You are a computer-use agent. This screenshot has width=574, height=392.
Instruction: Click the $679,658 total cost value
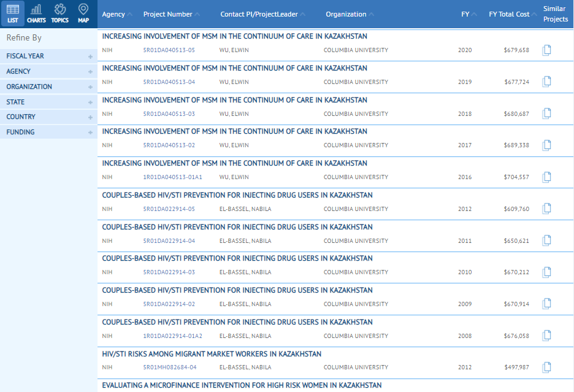516,50
